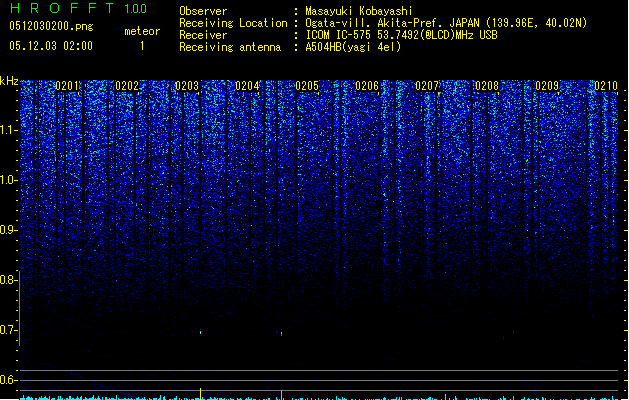
Task: Click the 1.1 kHz axis label
Action: point(8,130)
